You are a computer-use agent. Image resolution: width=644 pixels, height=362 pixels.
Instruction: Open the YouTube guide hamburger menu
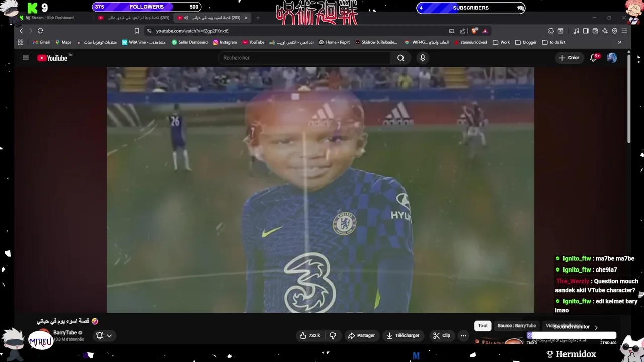point(26,58)
